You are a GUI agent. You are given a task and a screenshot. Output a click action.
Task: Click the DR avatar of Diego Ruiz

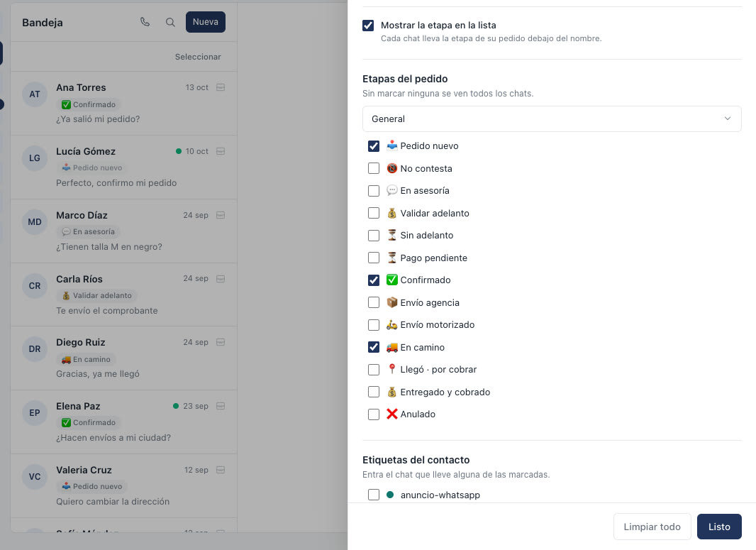(x=35, y=349)
